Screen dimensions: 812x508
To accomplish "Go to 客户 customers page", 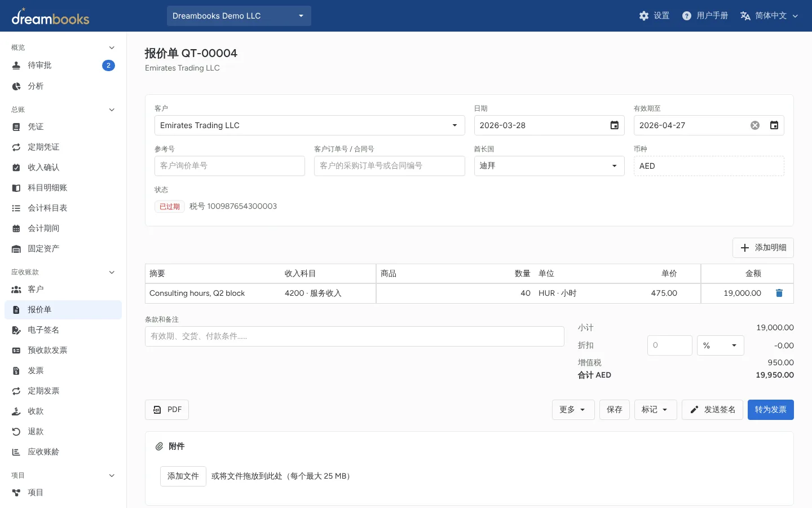I will pyautogui.click(x=63, y=290).
